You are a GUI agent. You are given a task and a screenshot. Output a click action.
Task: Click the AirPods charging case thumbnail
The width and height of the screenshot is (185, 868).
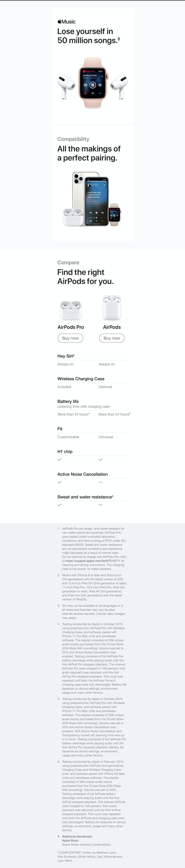click(112, 308)
